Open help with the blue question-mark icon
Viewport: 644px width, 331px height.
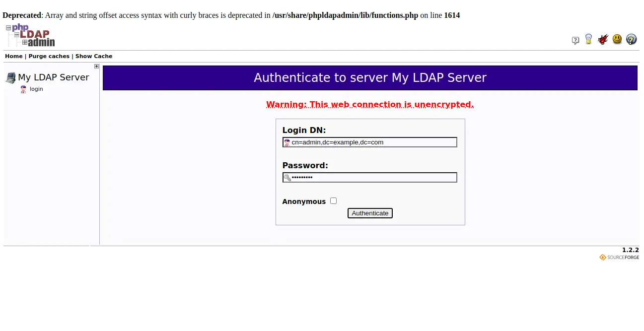[631, 39]
